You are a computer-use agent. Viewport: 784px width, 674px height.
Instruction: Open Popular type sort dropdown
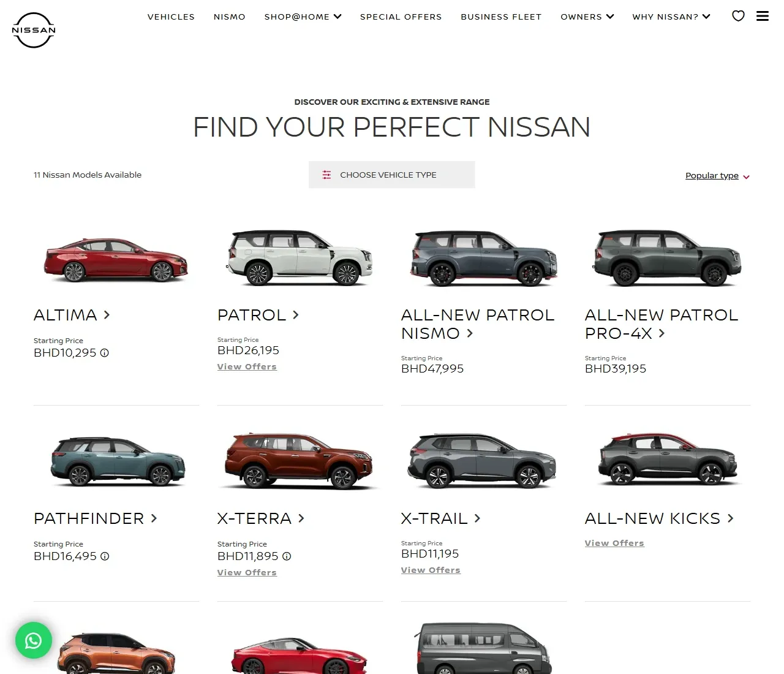[x=717, y=176]
